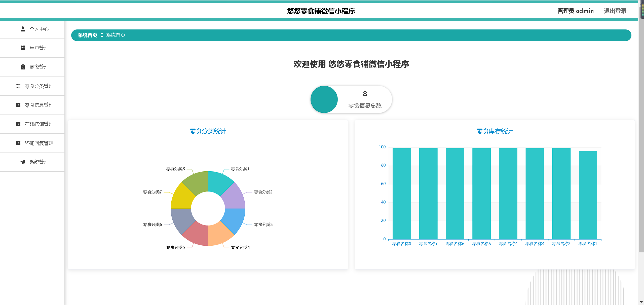Screen dimensions: 644x305
Task: Open the 零食分类管理 menu item
Action: click(39, 86)
